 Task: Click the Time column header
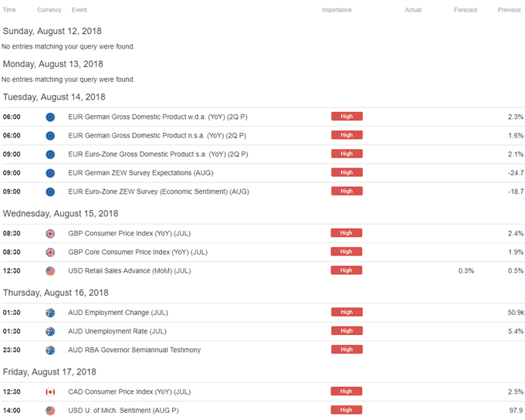(9, 10)
